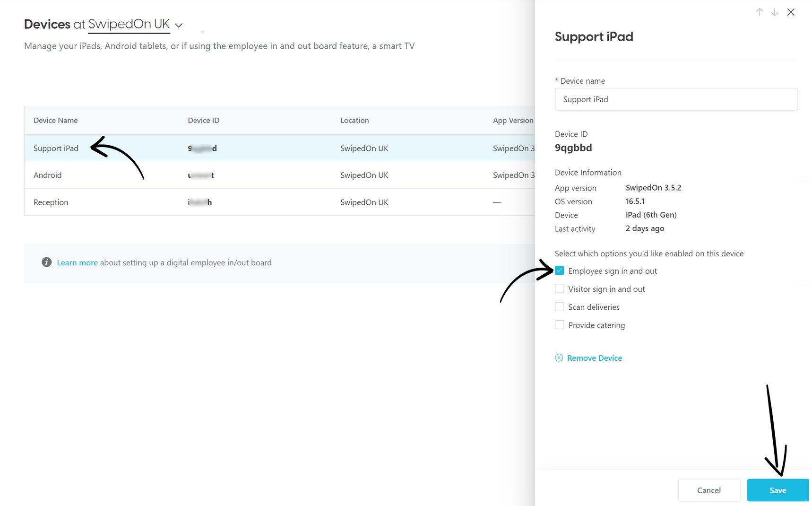812x506 pixels.
Task: Save the device settings
Action: click(x=777, y=490)
